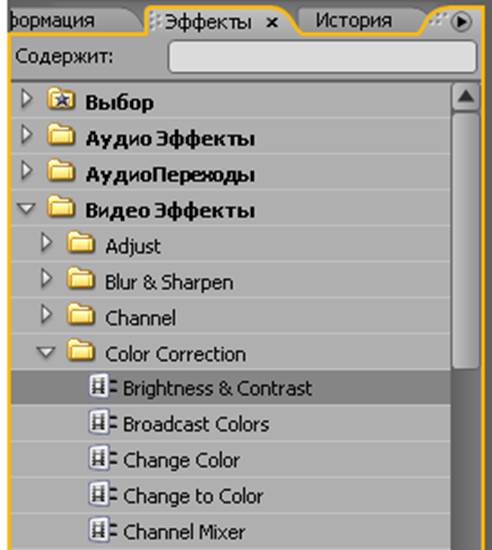Click the Аудио Эффекты folder icon
The image size is (492, 550).
tap(61, 134)
